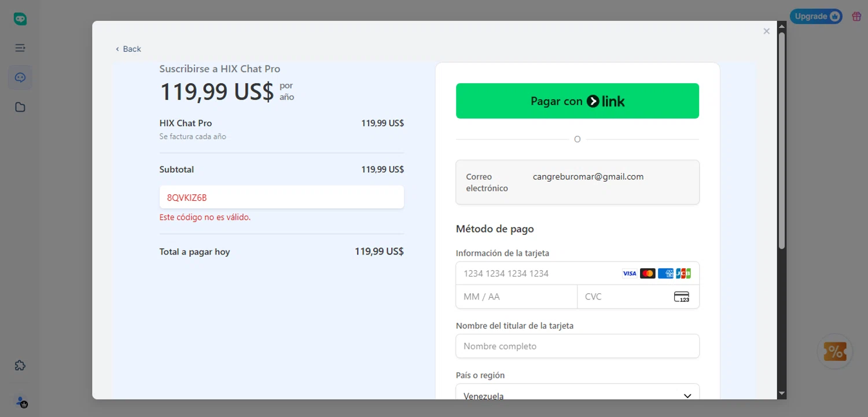Focus the card number field
Viewport: 868px width, 417px height.
point(578,274)
